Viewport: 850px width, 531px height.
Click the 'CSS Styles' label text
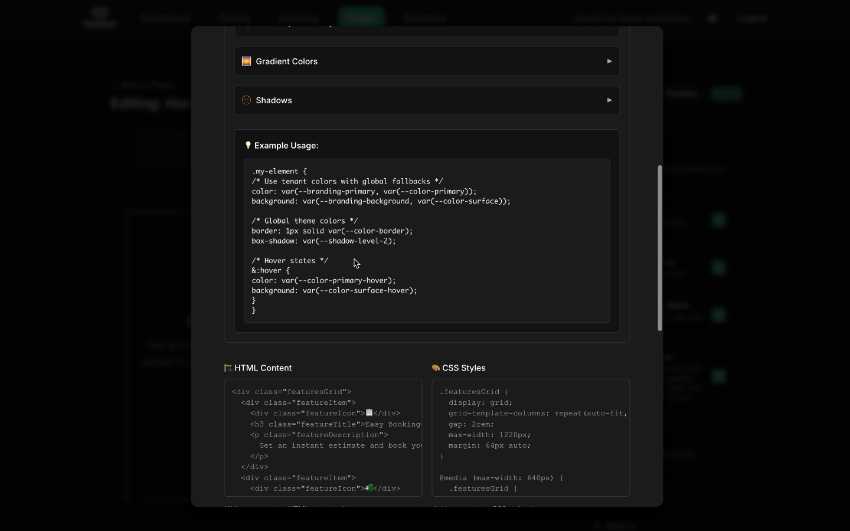(x=463, y=368)
